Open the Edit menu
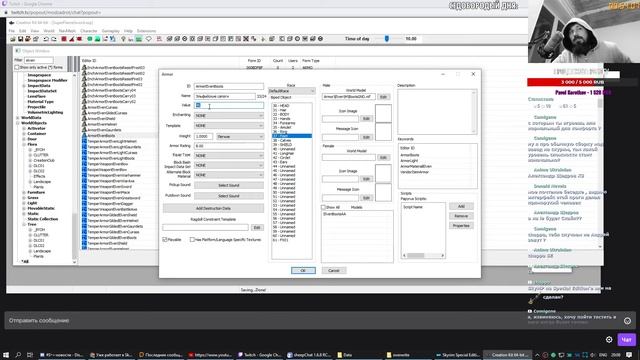The image size is (640, 360). coord(22,31)
